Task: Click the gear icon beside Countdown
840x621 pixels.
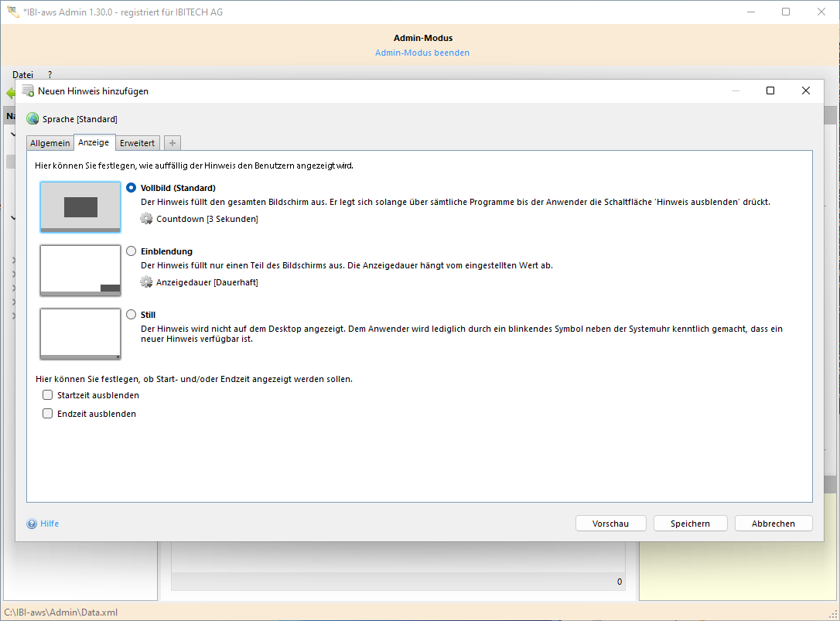Action: 146,219
